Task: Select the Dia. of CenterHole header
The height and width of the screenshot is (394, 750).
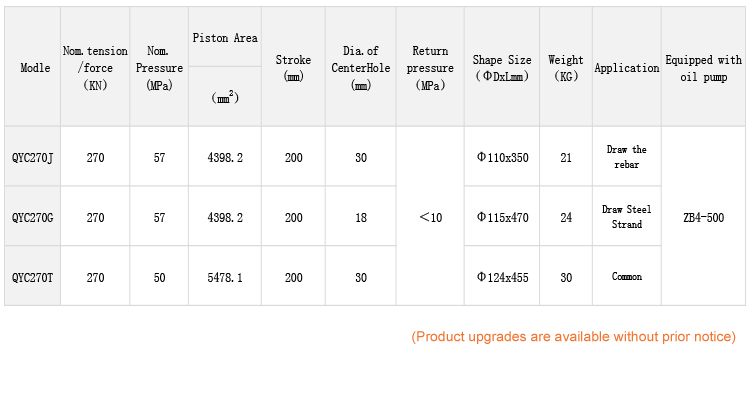Action: (361, 67)
